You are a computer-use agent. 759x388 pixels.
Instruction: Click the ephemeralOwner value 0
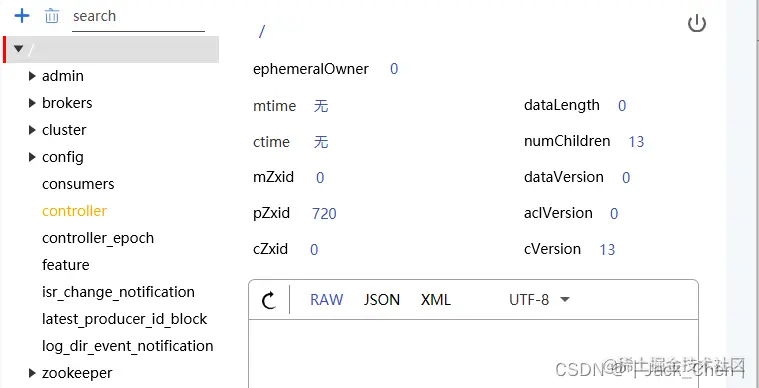coord(394,69)
